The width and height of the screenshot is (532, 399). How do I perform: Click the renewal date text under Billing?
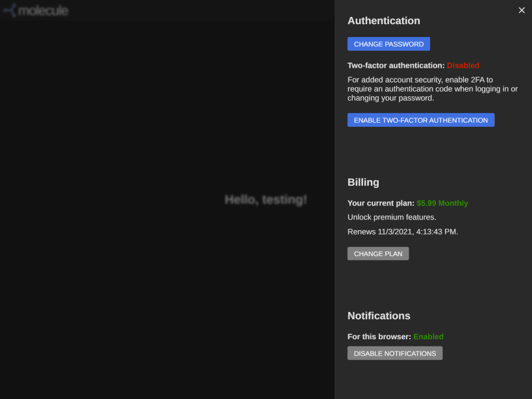pyautogui.click(x=403, y=231)
